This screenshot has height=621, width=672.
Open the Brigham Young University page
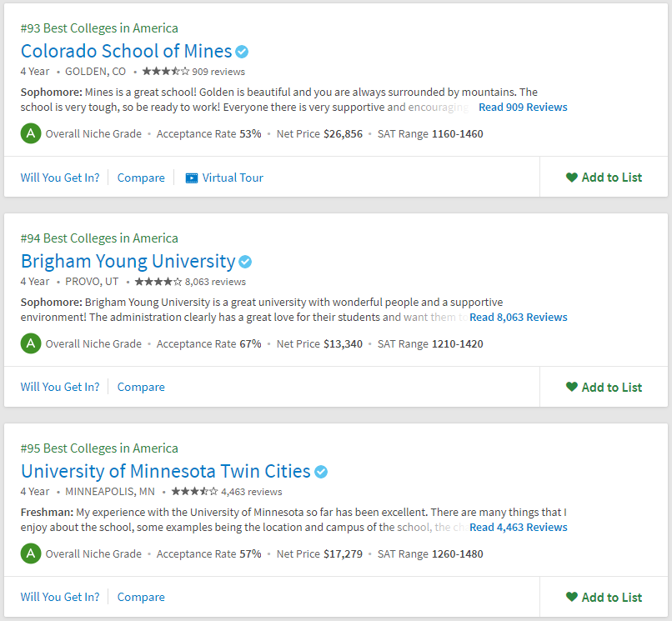(128, 261)
